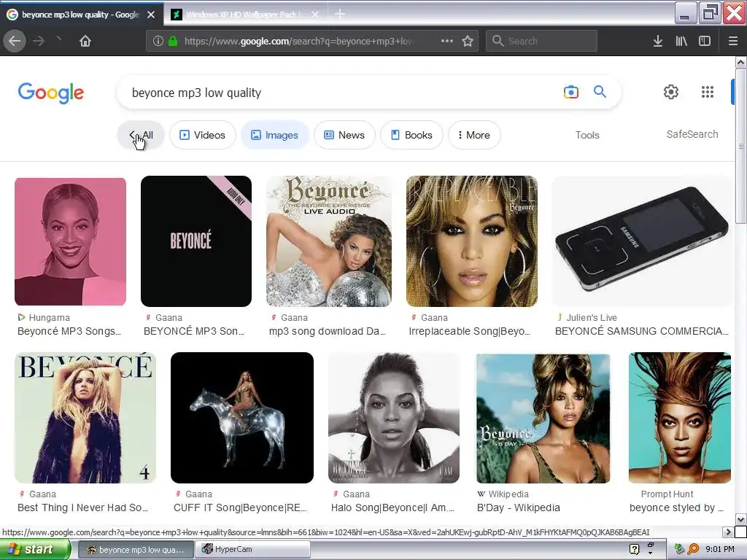Open page actions three-dot menu in address bar
Screen dimensions: 747x560
[447, 41]
